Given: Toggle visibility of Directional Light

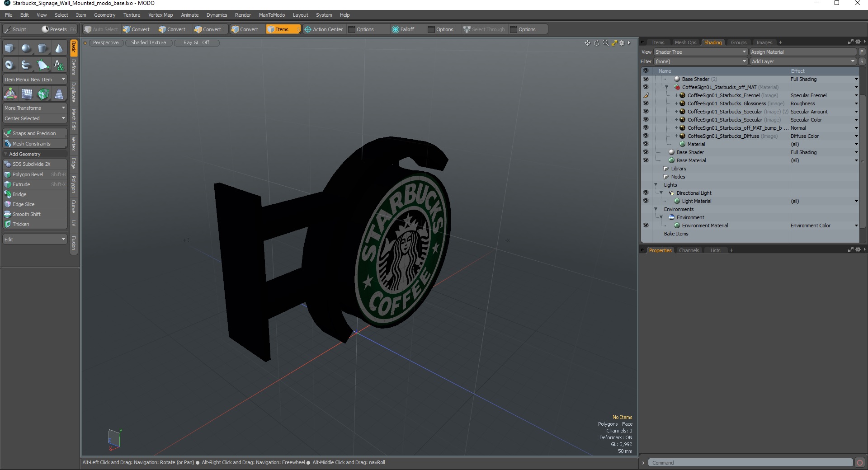Looking at the screenshot, I should point(646,193).
